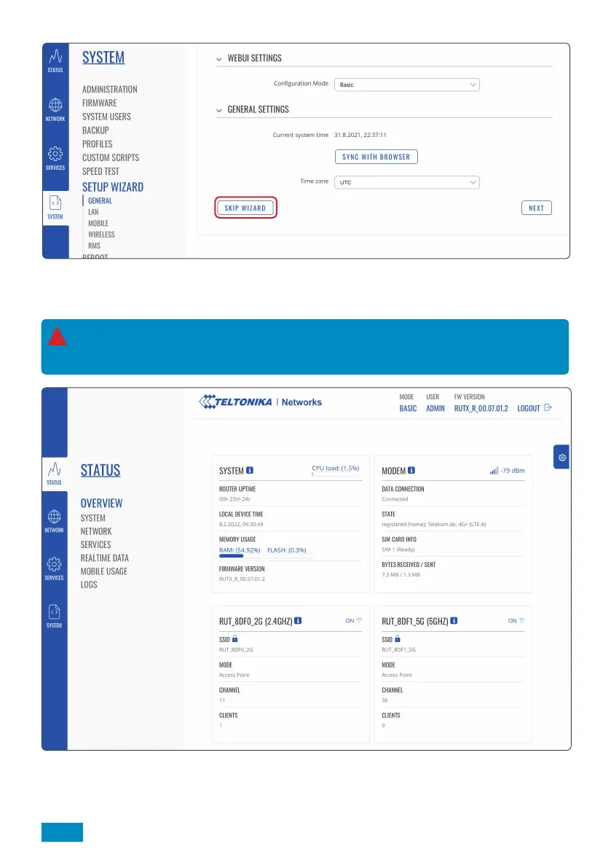This screenshot has width=611, height=868.
Task: Open the gear settings tab on right edge
Action: click(562, 457)
